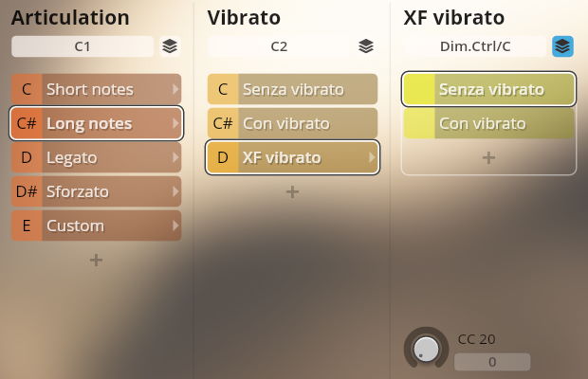Viewport: 588px width, 379px height.
Task: Add a new XF vibrato slot with plus
Action: pos(488,157)
